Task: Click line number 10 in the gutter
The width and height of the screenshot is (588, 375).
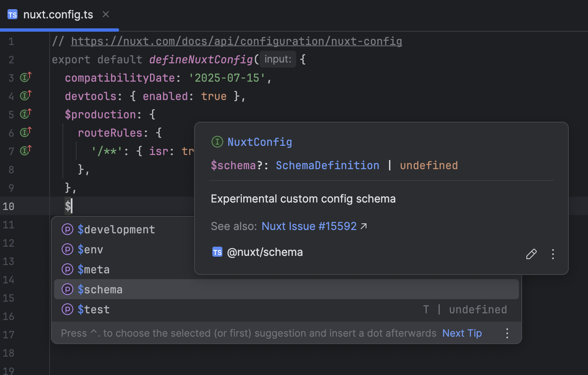Action: 8,206
